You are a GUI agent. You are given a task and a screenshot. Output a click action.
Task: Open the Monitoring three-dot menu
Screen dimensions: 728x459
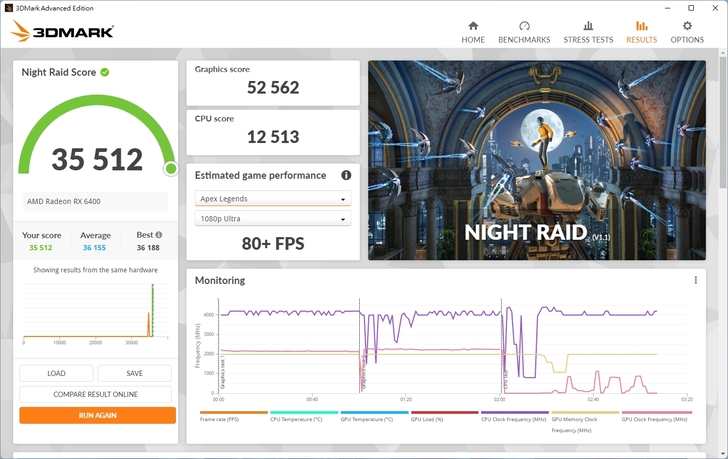tap(695, 280)
